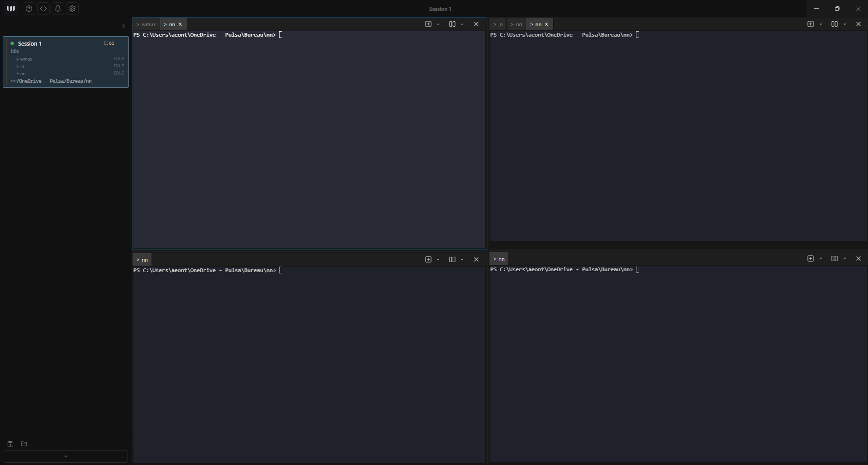Close the bottom-left pane
Screen dimensions: 868x465
(476, 259)
